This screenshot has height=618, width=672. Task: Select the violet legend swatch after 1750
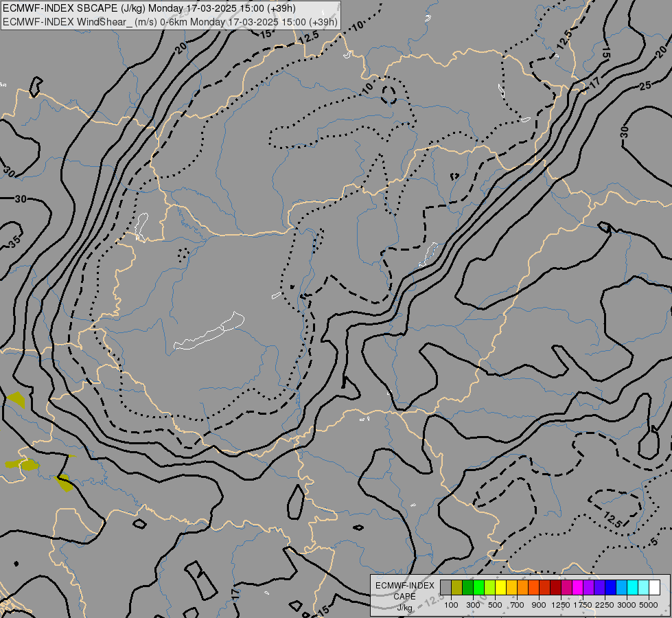coord(588,587)
